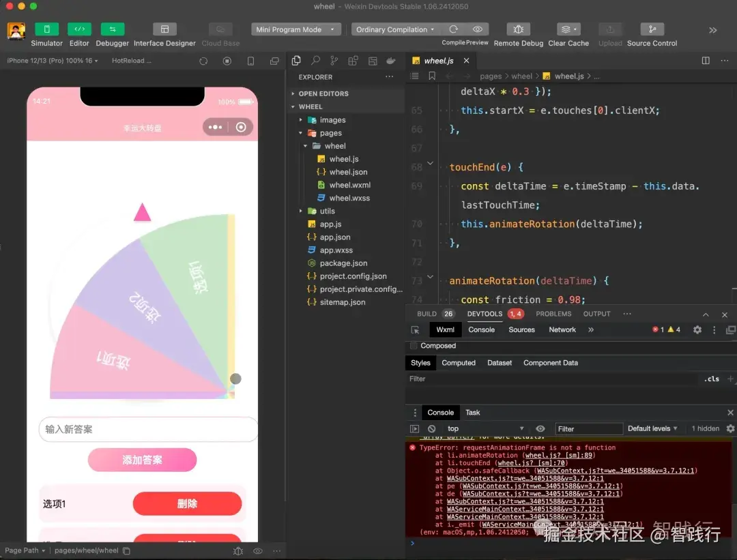Click the Preview eye icon
Viewport: 737px width, 560px height.
point(478,29)
